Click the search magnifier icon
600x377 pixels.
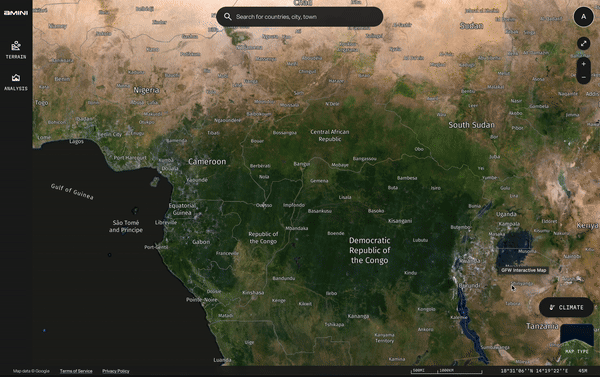[x=228, y=16]
